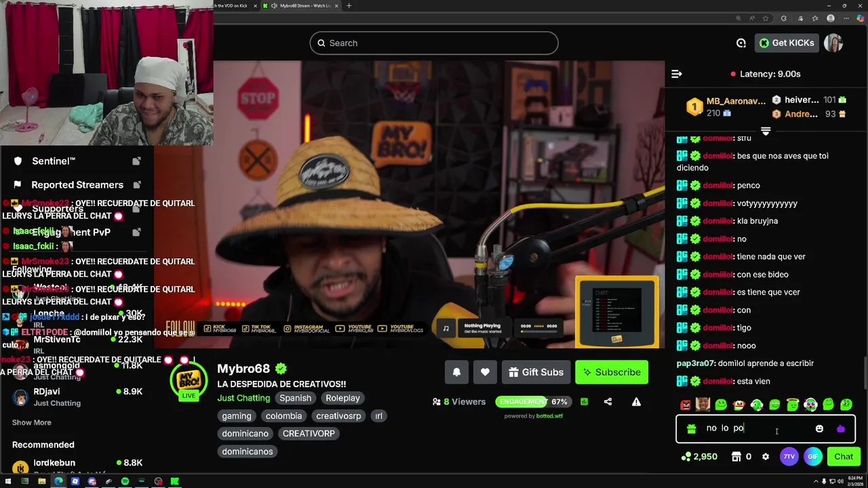868x488 pixels.
Task: Insert the green emote with headphones and purple eyes
Action: click(x=810, y=405)
